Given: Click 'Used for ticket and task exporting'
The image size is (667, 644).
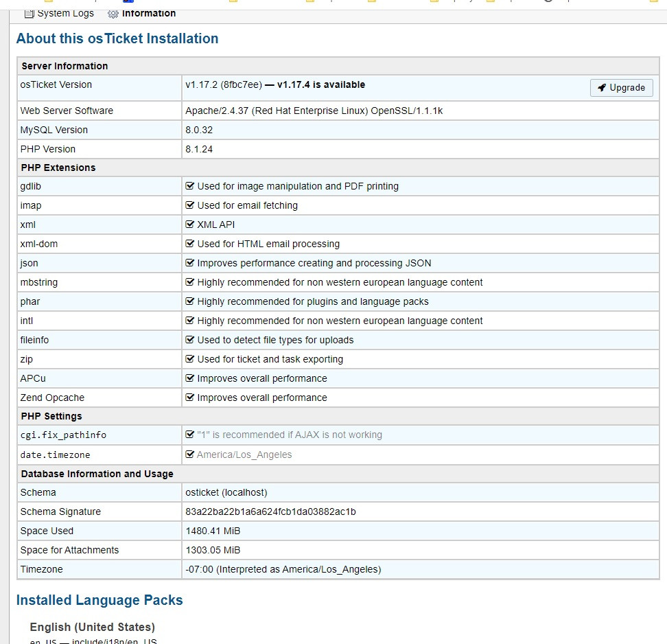Looking at the screenshot, I should coord(270,359).
